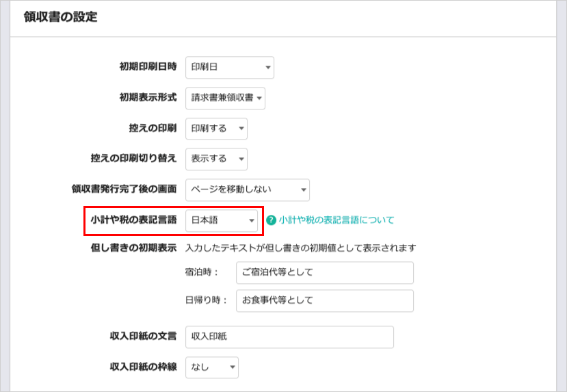The height and width of the screenshot is (392, 567).
Task: Click the green help question mark icon
Action: (271, 220)
